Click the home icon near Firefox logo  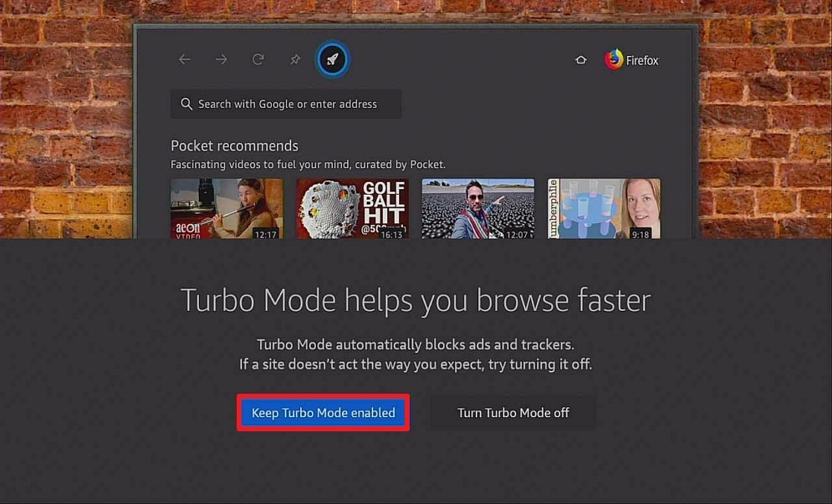(581, 60)
